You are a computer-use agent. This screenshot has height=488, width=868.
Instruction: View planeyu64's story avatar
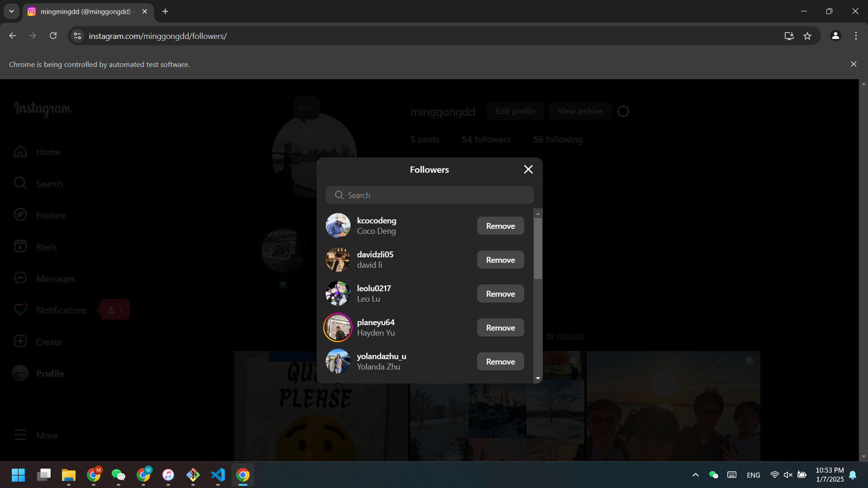[338, 327]
